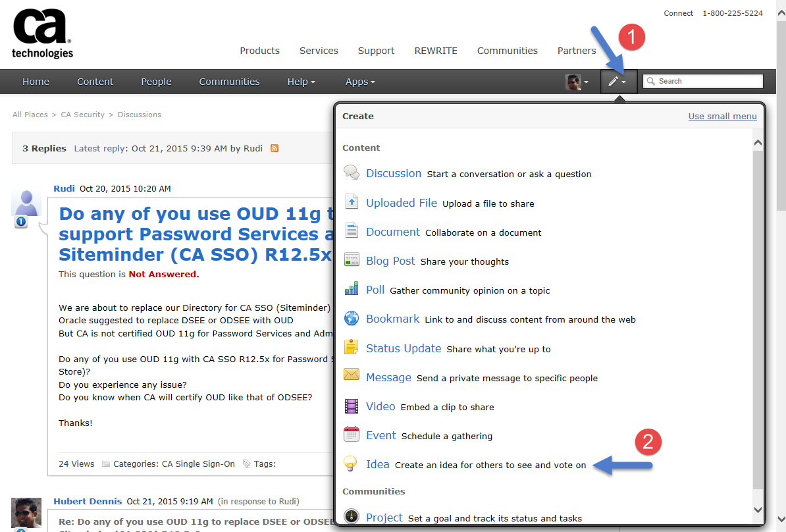
Task: Click the Search input field
Action: pyautogui.click(x=703, y=81)
